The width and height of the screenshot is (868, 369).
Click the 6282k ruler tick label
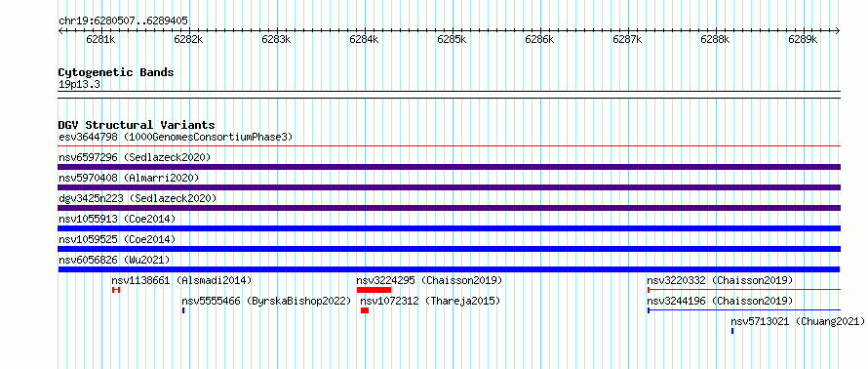click(x=189, y=39)
